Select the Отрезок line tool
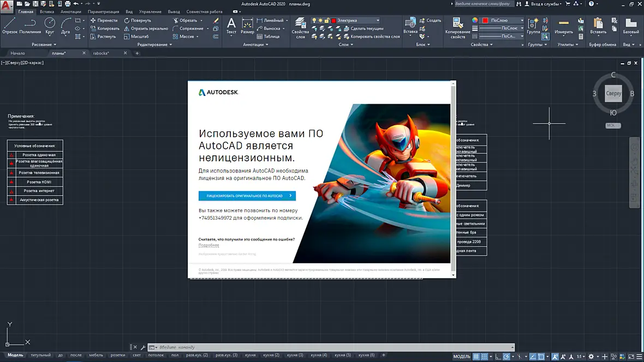644x362 pixels. (10, 26)
